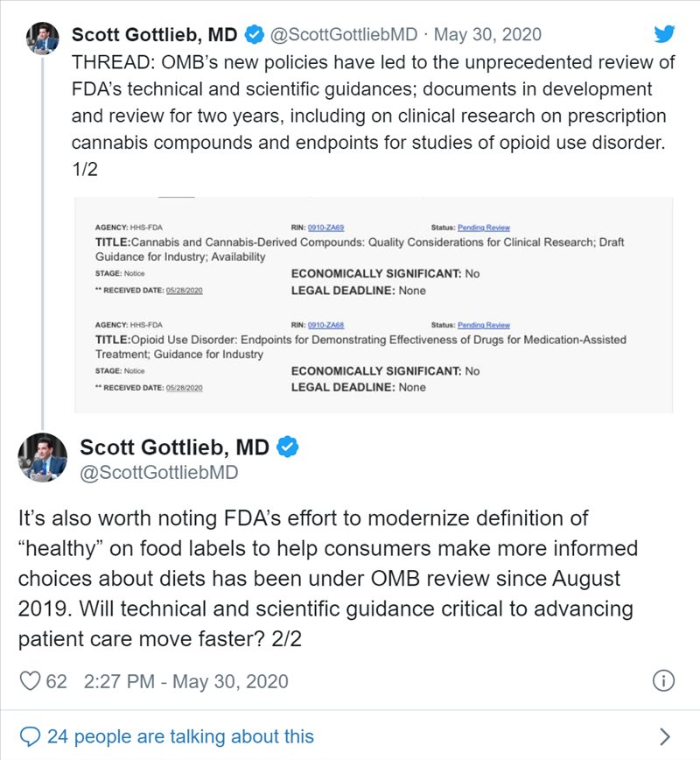700x760 pixels.
Task: Click received date 05/28/2020 in Cannabis entry
Action: [184, 291]
